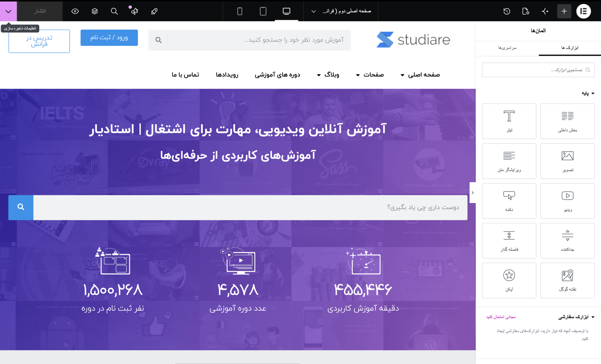Select the ویدیو video widget
Screen dimensions: 601x364
tap(567, 201)
